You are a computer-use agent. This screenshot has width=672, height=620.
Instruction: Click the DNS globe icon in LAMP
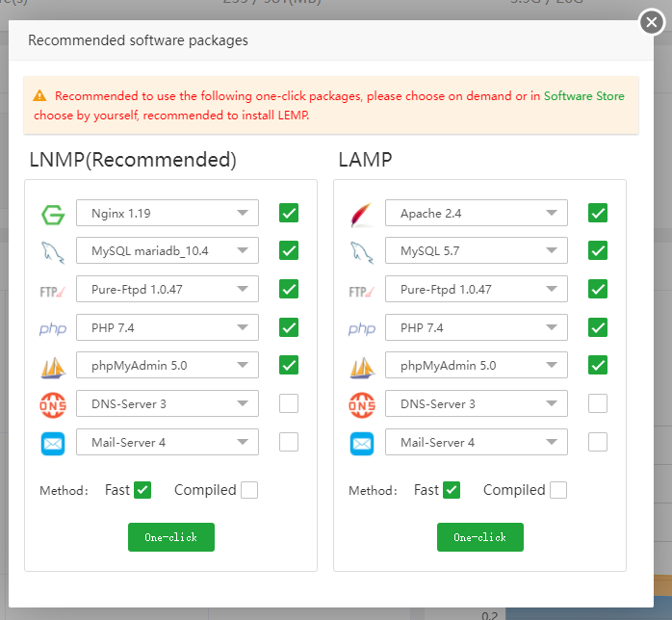coord(362,405)
